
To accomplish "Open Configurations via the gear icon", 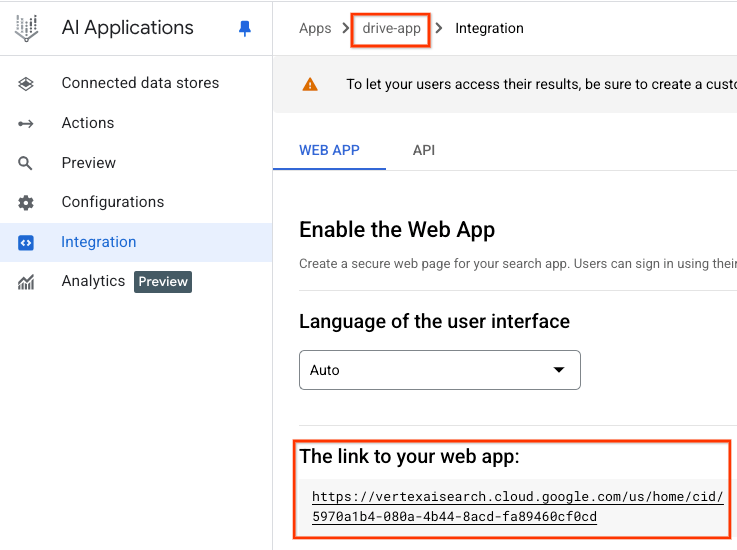I will click(x=26, y=202).
